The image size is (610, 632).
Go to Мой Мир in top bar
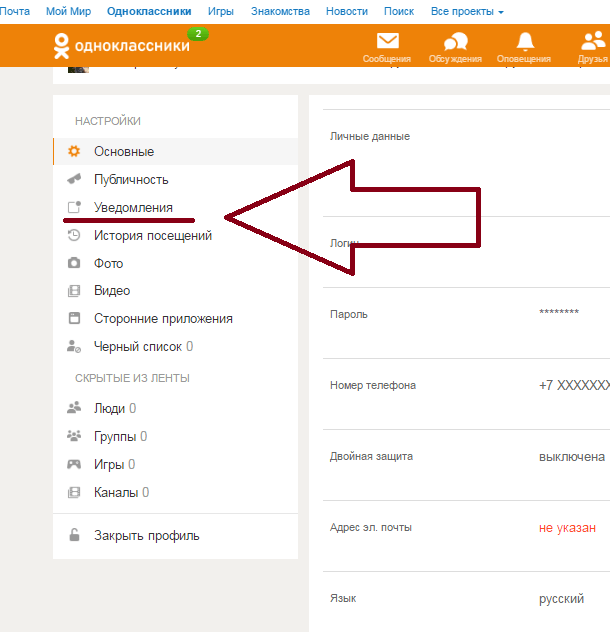68,11
